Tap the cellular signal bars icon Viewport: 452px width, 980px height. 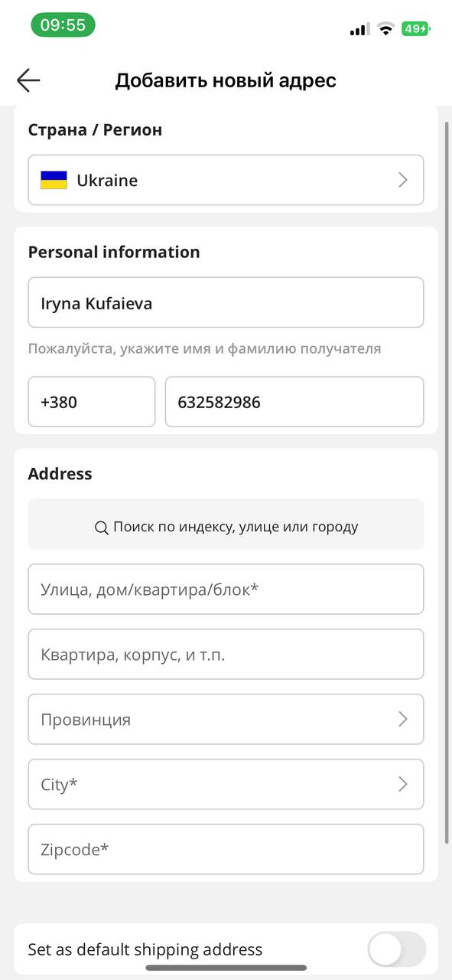[x=359, y=30]
